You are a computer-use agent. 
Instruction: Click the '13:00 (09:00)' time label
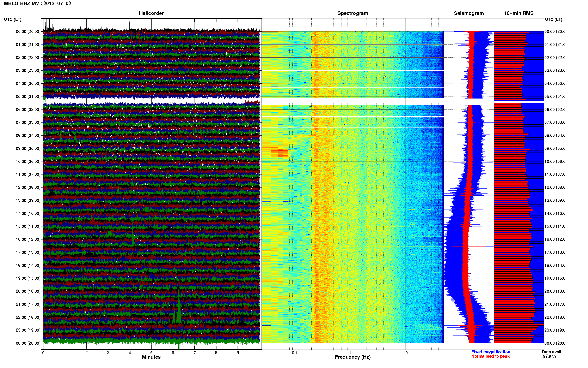point(28,201)
